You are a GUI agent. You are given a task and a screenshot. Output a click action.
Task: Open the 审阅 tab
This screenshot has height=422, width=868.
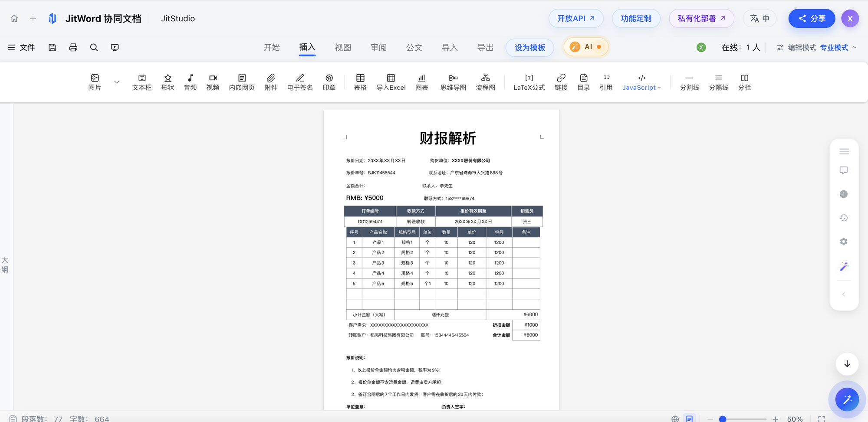378,47
